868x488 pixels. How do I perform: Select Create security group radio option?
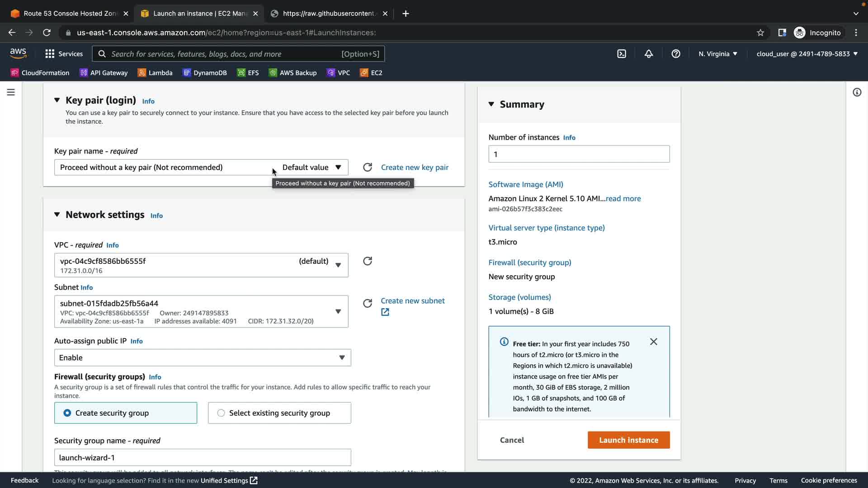tap(67, 413)
